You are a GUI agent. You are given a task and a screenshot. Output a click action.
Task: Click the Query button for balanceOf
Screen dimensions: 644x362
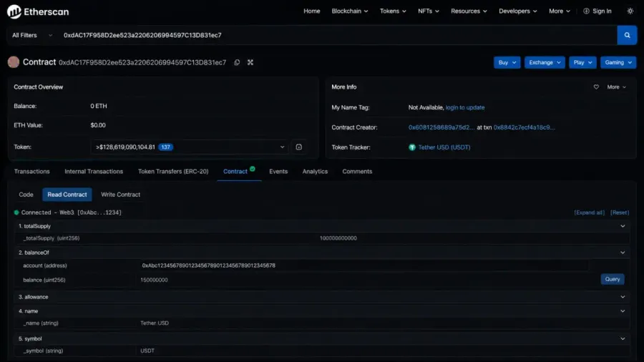point(612,279)
